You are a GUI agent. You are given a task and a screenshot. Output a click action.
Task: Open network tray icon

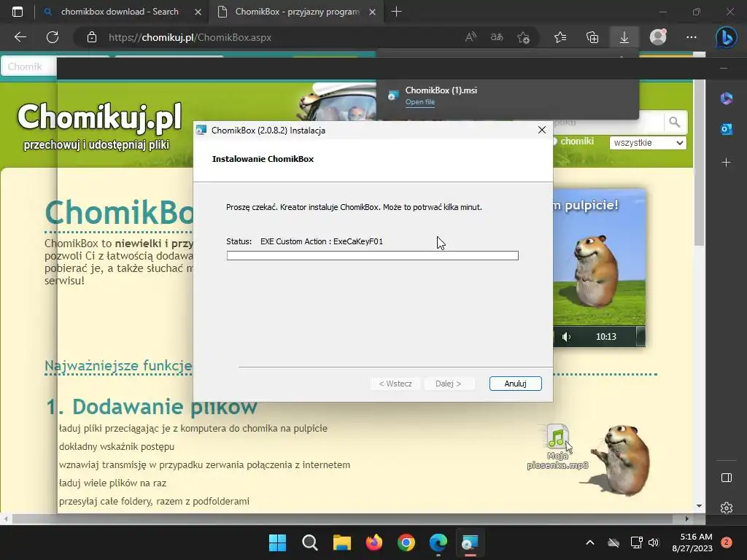pos(636,542)
